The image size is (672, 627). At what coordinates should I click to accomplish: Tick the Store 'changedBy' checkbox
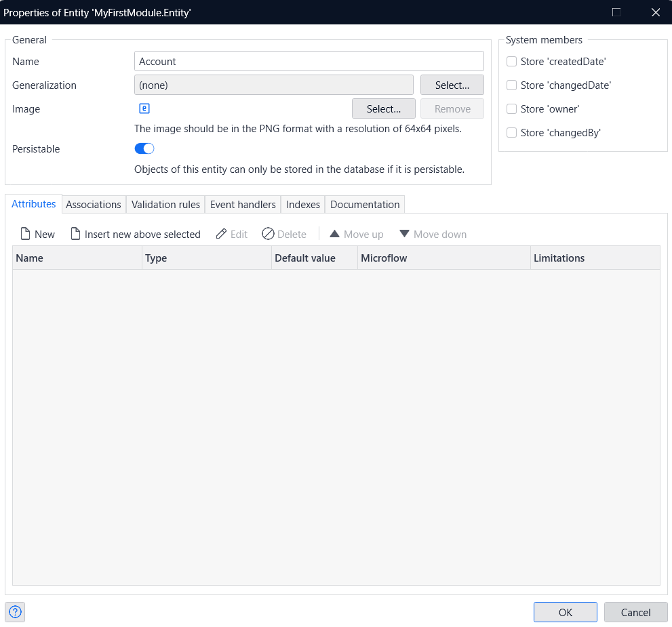(512, 133)
